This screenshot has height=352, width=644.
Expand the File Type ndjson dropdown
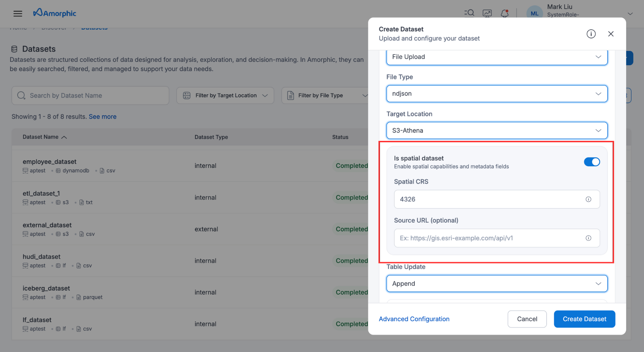(x=497, y=94)
